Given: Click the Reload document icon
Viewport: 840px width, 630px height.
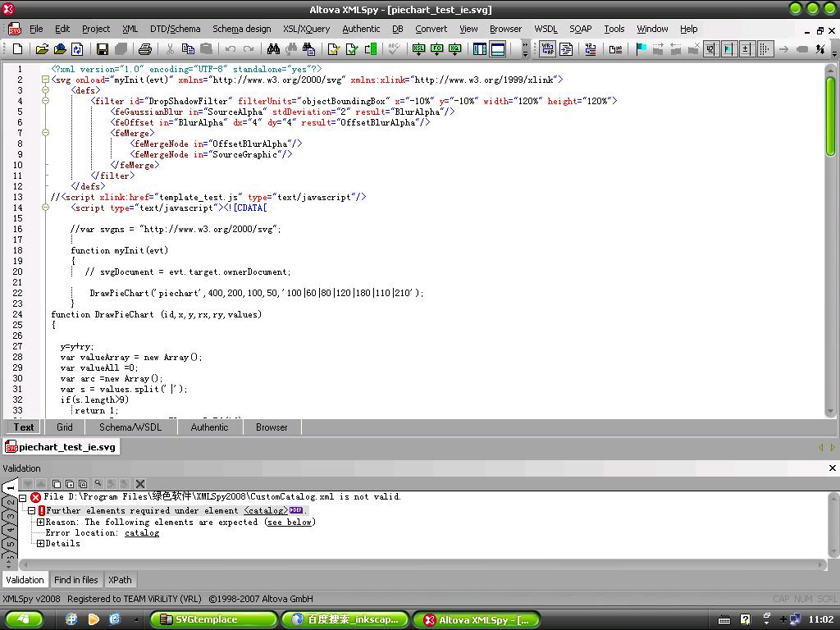Looking at the screenshot, I should (x=78, y=49).
